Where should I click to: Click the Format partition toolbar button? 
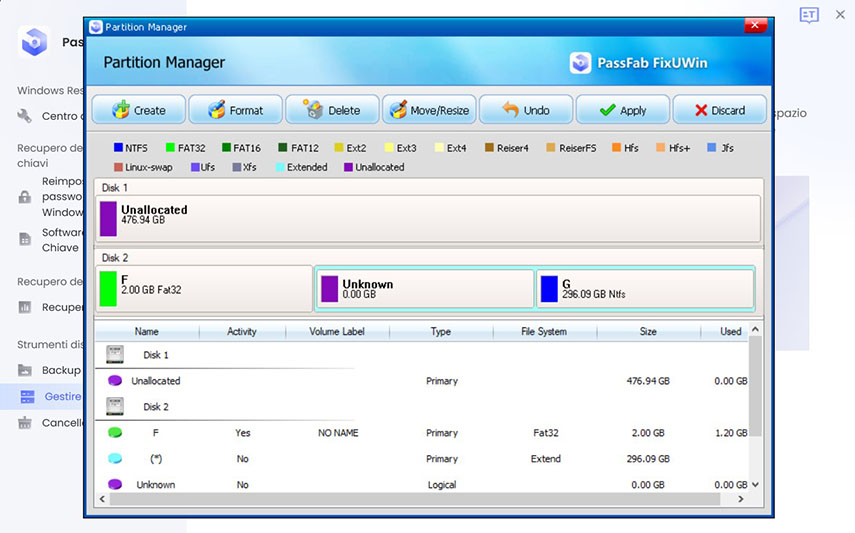pyautogui.click(x=235, y=110)
